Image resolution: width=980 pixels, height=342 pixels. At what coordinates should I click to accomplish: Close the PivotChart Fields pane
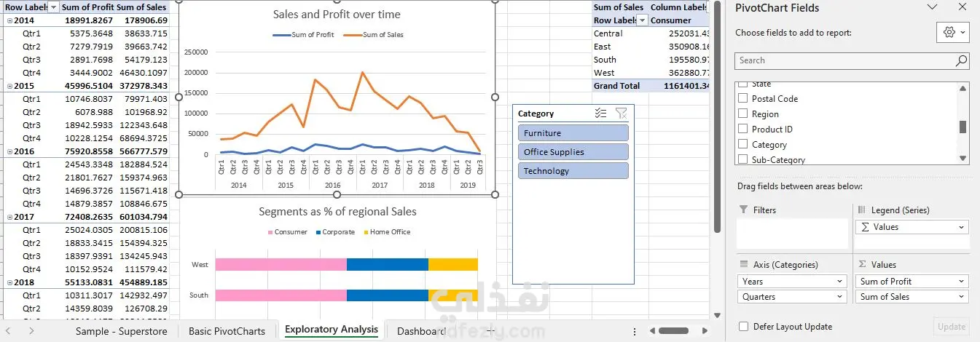(x=962, y=8)
